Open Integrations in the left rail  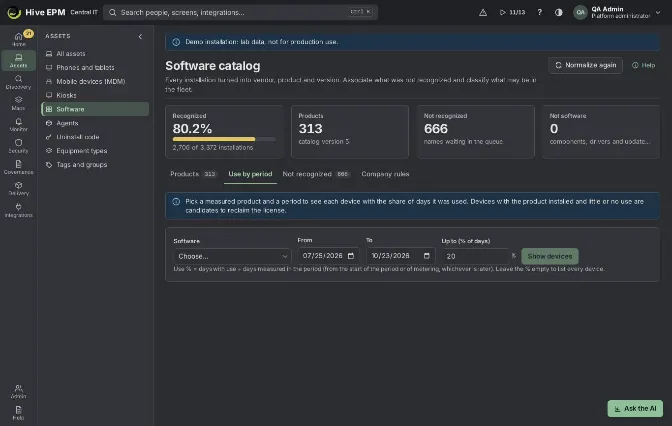tap(18, 210)
